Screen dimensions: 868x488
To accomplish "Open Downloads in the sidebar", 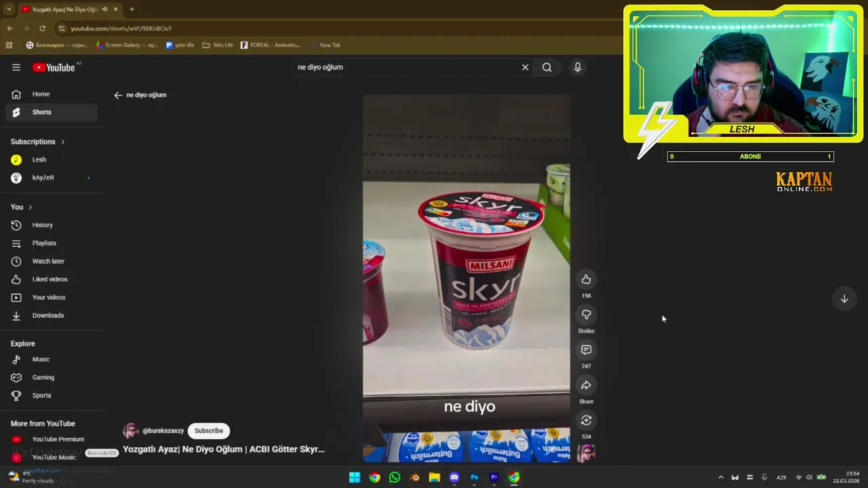I will 52,315.
